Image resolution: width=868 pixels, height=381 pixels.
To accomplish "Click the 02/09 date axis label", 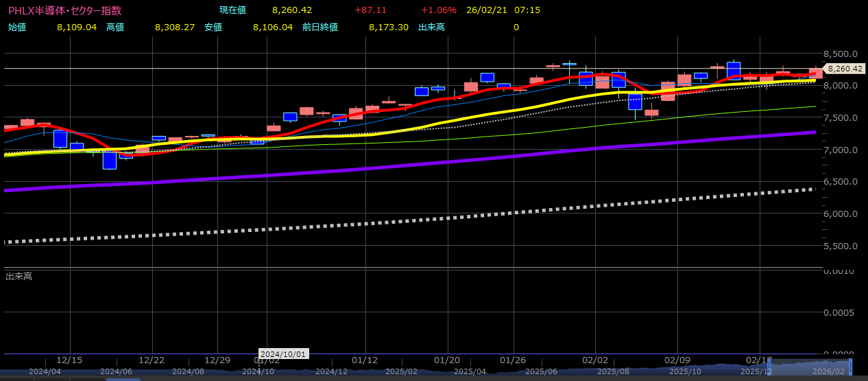I will [x=677, y=360].
